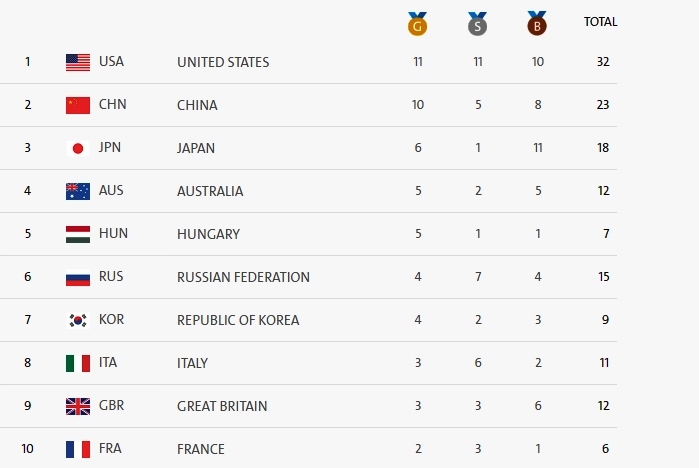This screenshot has height=468, width=699.
Task: Click the Hungary flag icon
Action: (78, 234)
